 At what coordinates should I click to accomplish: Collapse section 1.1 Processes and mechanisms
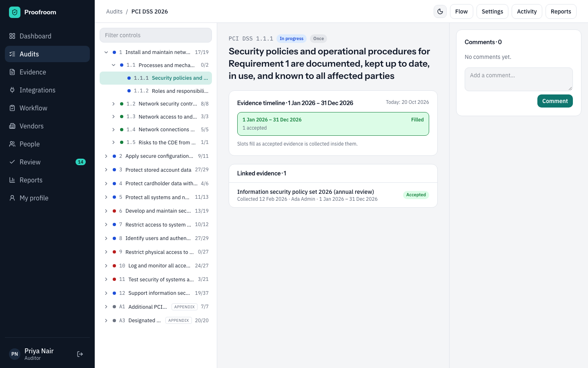click(114, 65)
